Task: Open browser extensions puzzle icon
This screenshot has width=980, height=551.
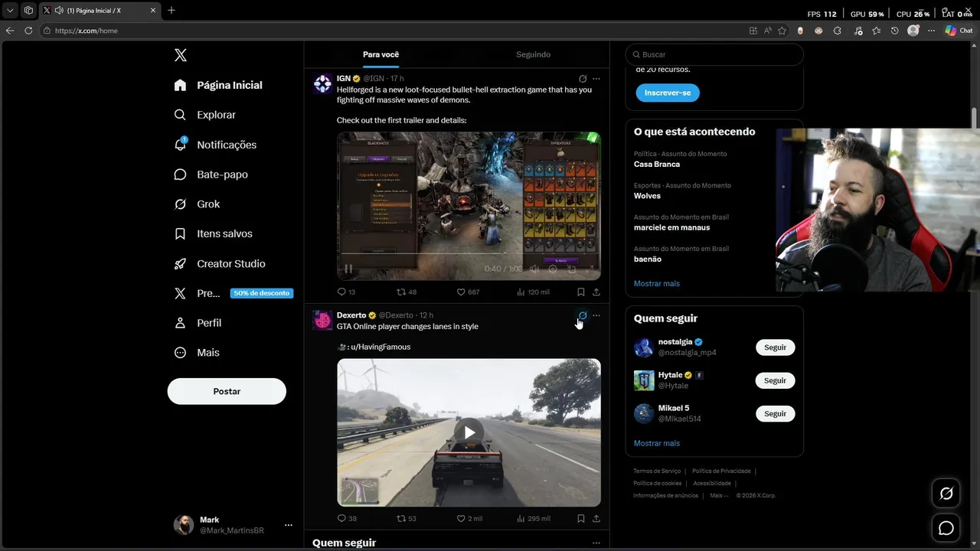Action: coord(837,31)
